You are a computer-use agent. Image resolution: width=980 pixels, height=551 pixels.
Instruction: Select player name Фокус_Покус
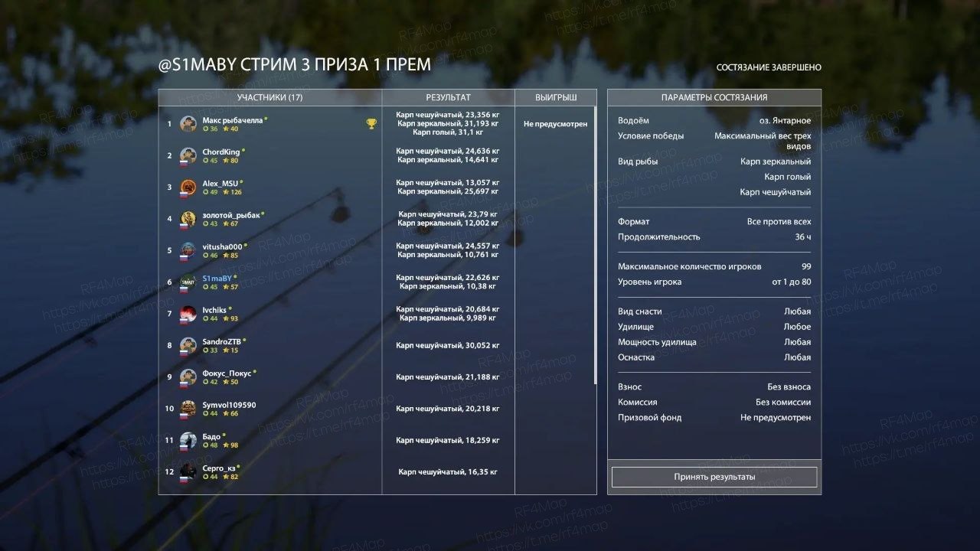tap(227, 373)
